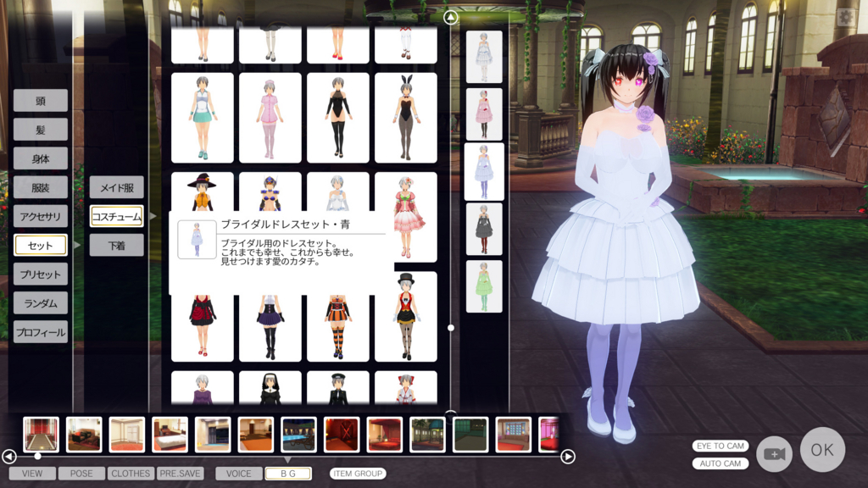Click the camera record icon
868x488 pixels.
click(x=774, y=454)
